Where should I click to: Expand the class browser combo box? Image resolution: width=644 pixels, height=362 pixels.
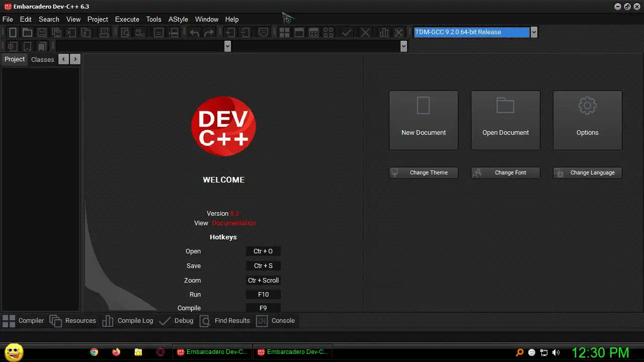(x=227, y=46)
